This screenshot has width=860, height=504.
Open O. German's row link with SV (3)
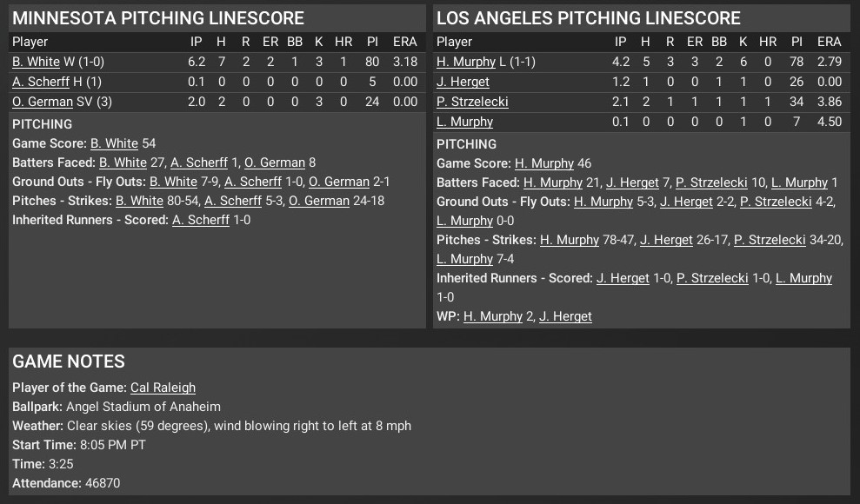click(43, 102)
